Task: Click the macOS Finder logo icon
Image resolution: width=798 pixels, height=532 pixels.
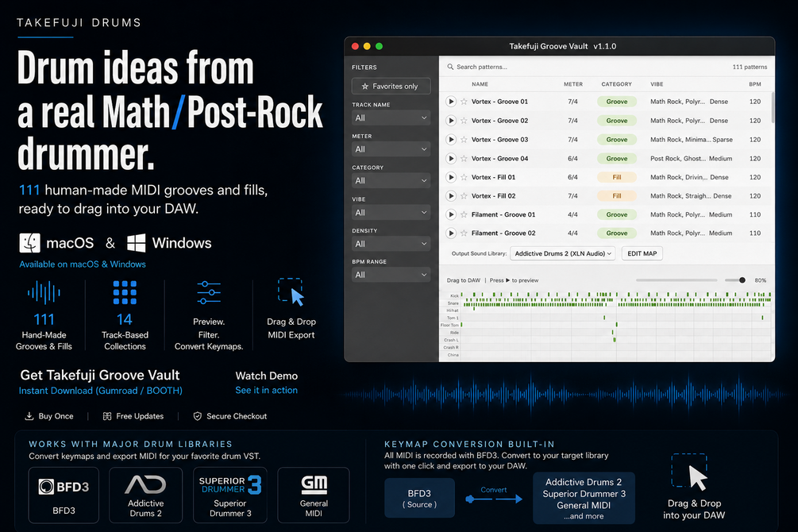Action: 29,243
